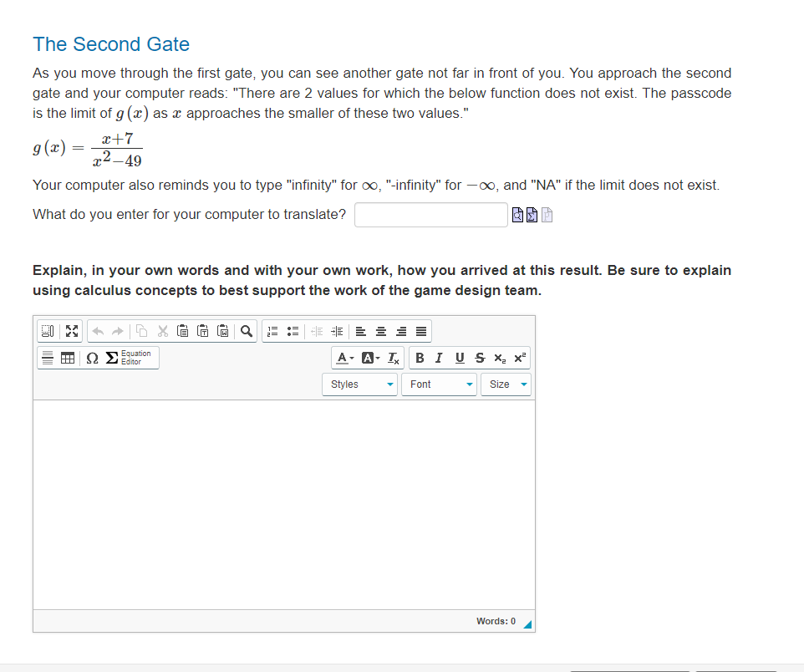Insert a table into the editor
The image size is (804, 672).
(x=67, y=357)
